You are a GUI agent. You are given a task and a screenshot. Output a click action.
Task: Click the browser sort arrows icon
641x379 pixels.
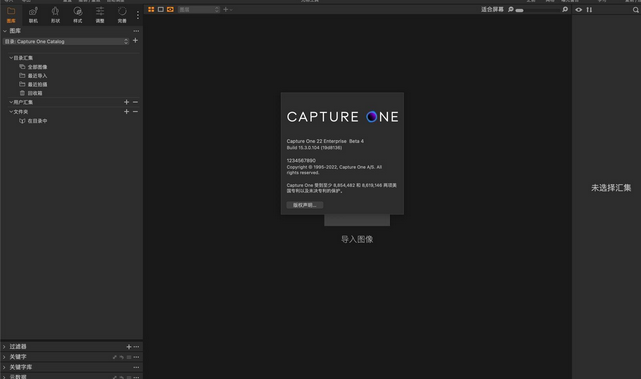pos(589,9)
